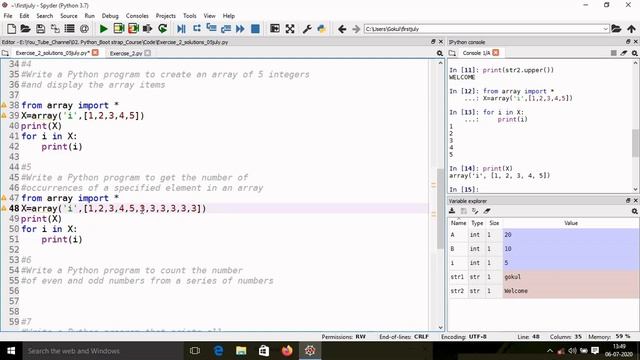Remove all variables eraser icon
Viewport: 640px width, 360px height.
click(487, 211)
